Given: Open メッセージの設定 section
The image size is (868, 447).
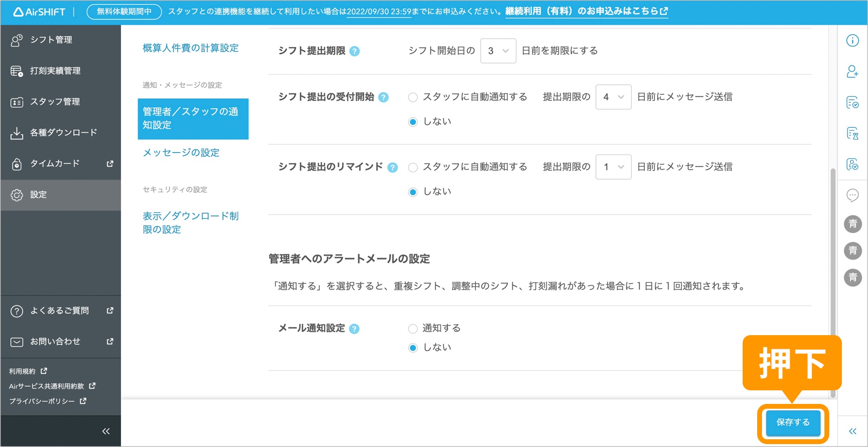Looking at the screenshot, I should click(x=181, y=153).
